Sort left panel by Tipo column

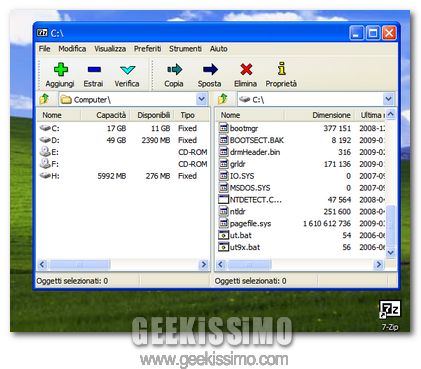tap(192, 115)
